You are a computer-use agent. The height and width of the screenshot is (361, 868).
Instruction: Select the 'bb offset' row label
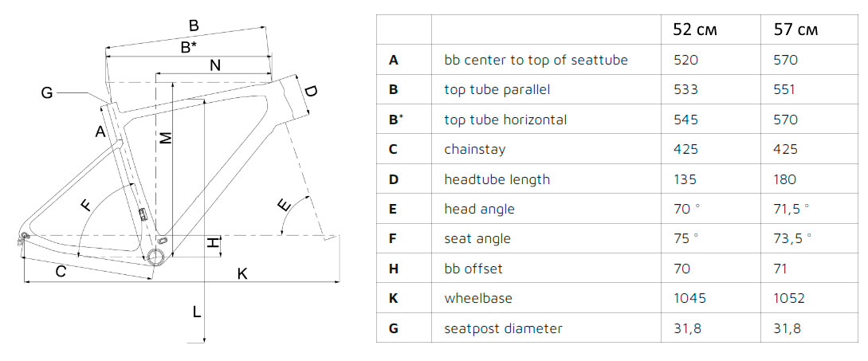tap(473, 269)
